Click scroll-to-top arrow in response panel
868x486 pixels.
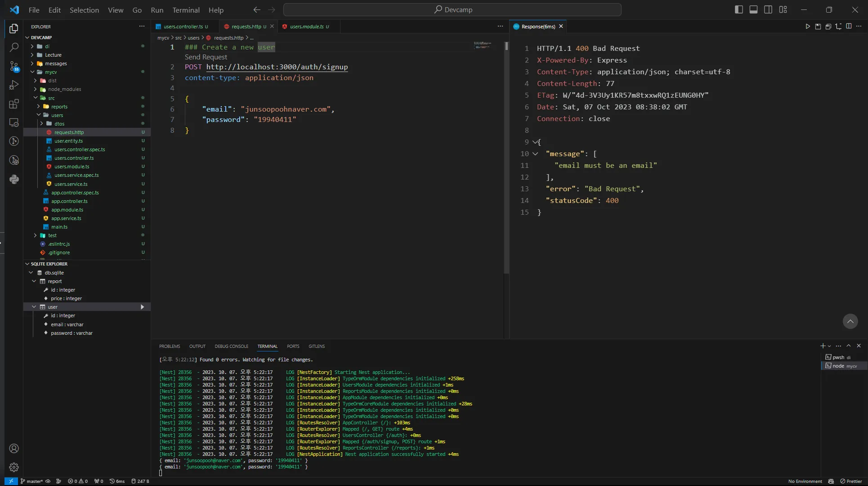click(x=850, y=321)
